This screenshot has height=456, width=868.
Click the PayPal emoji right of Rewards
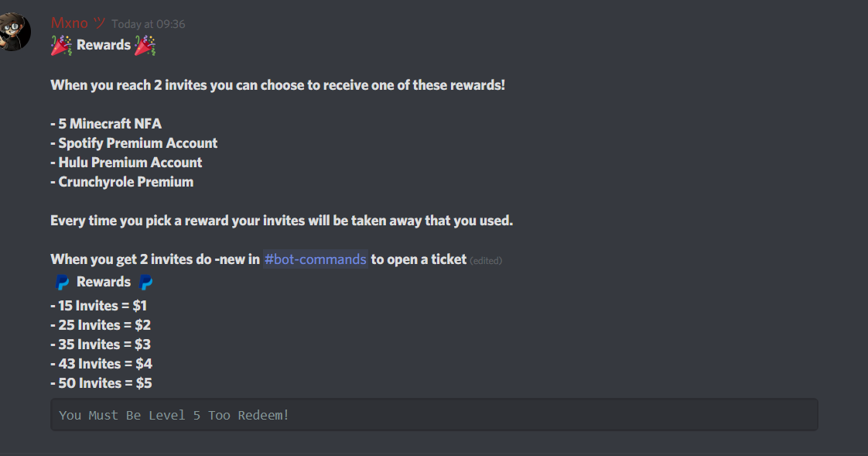145,283
